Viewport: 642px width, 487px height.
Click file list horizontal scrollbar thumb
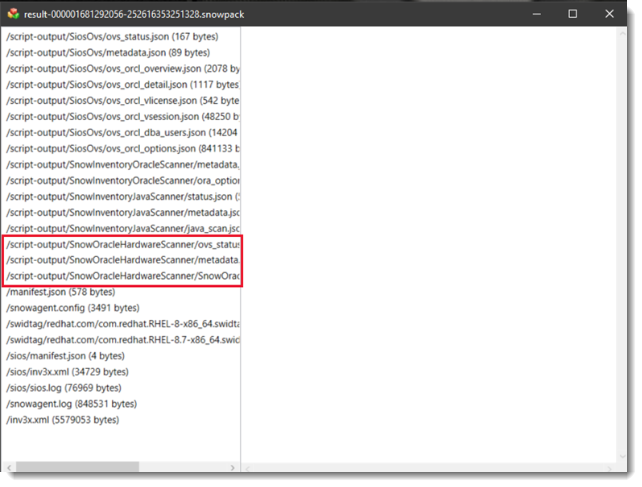[x=77, y=467]
